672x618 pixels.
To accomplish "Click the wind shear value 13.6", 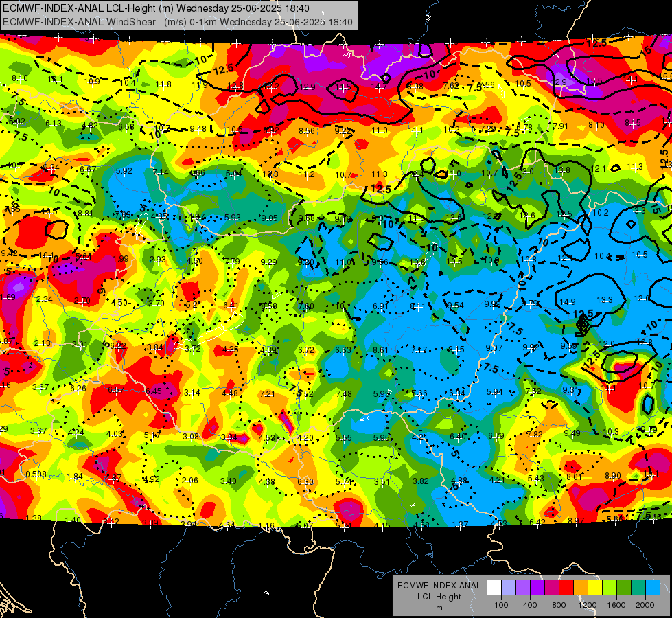I will click(x=454, y=218).
